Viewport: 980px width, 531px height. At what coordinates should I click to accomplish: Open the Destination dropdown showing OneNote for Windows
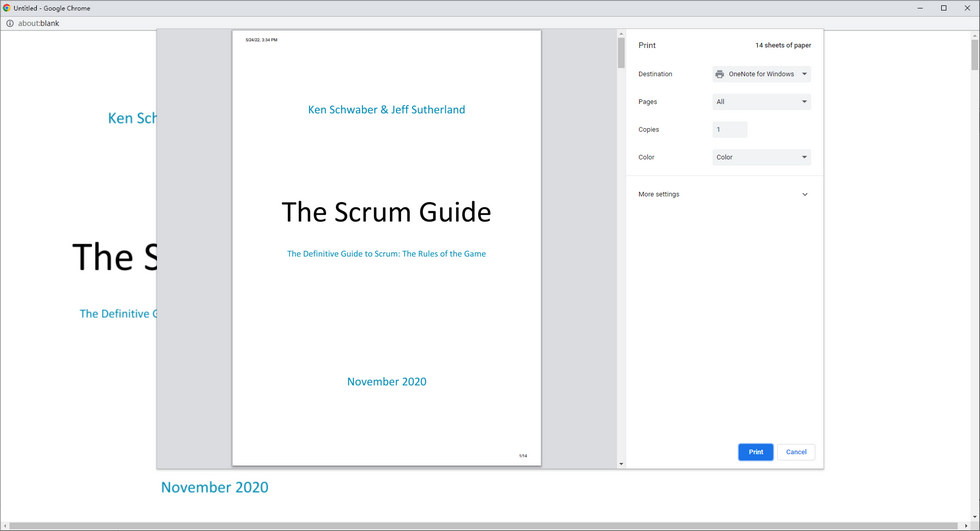coord(761,74)
